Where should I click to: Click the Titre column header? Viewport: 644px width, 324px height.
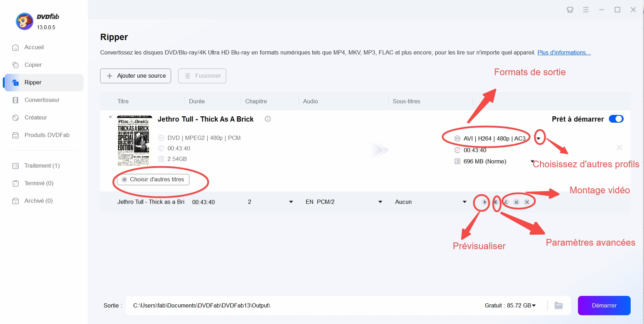[123, 102]
